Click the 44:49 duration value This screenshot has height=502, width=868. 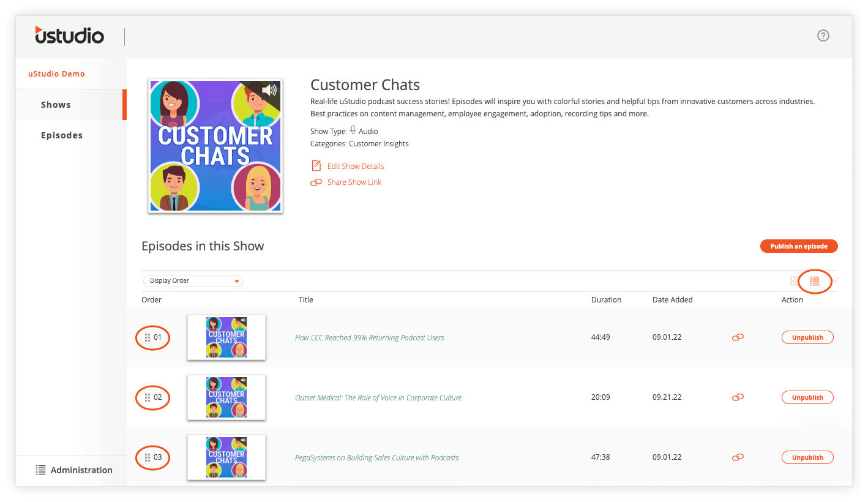point(600,337)
